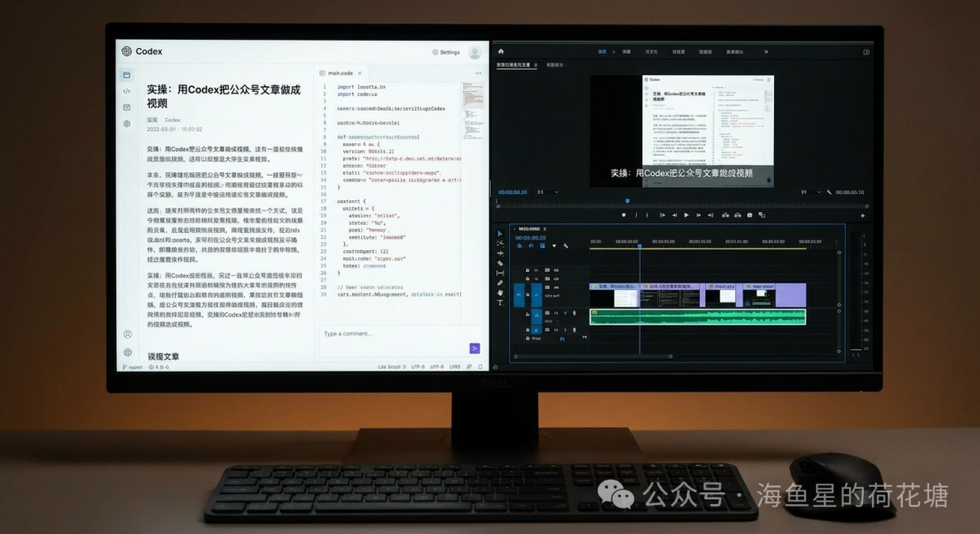The image size is (980, 534).
Task: Select the Ripple Edit tool
Action: (500, 253)
